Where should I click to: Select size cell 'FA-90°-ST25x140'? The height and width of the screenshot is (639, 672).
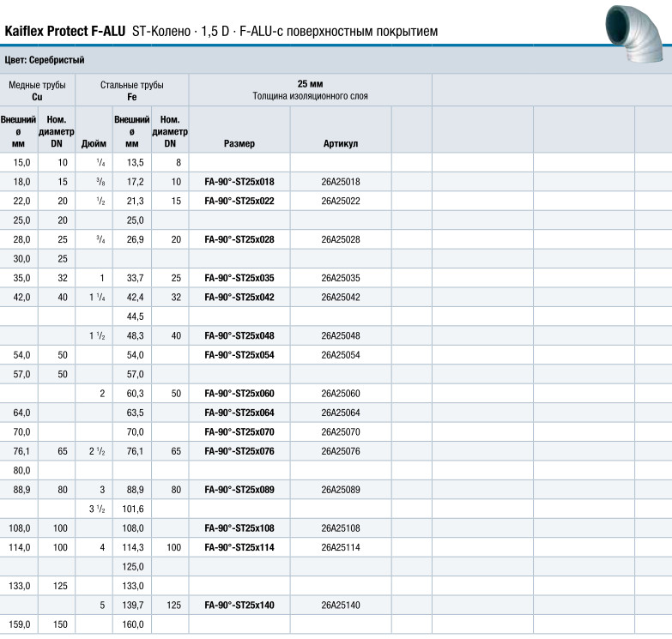[239, 606]
